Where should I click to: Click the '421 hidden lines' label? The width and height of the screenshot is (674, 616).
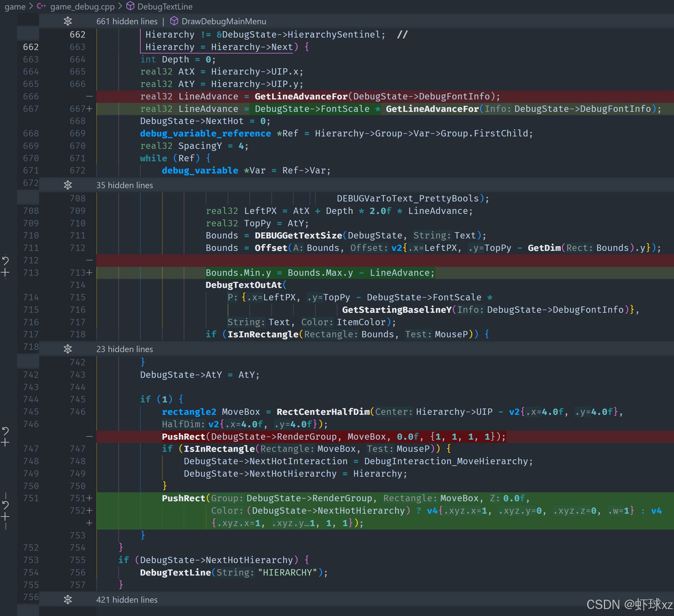127,600
